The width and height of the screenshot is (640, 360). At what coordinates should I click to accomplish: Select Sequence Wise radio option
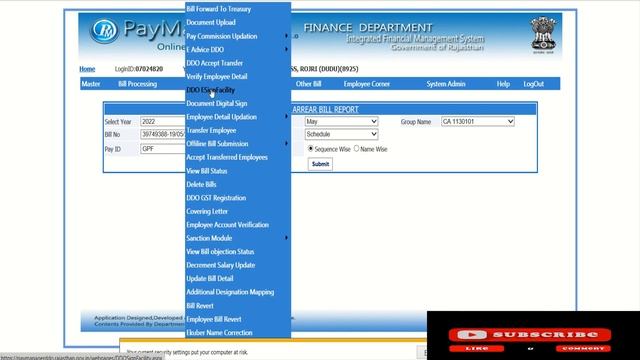(x=311, y=149)
